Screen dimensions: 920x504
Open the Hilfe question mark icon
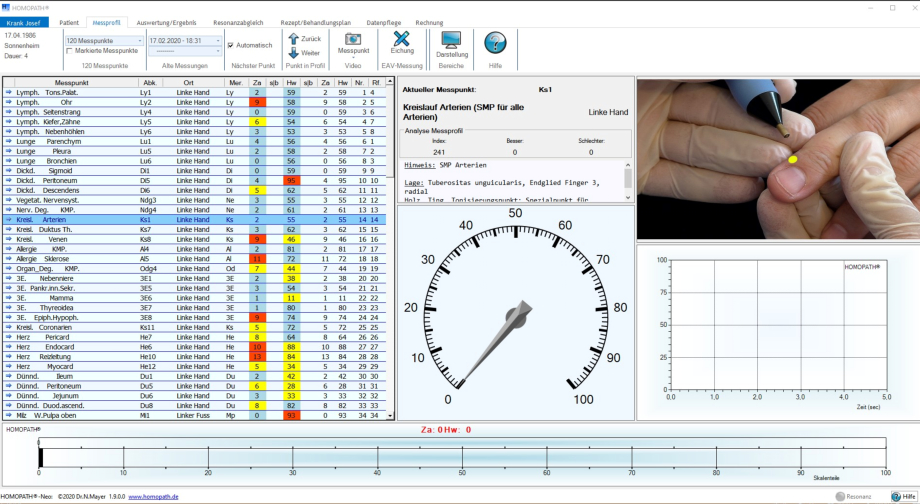[x=495, y=41]
